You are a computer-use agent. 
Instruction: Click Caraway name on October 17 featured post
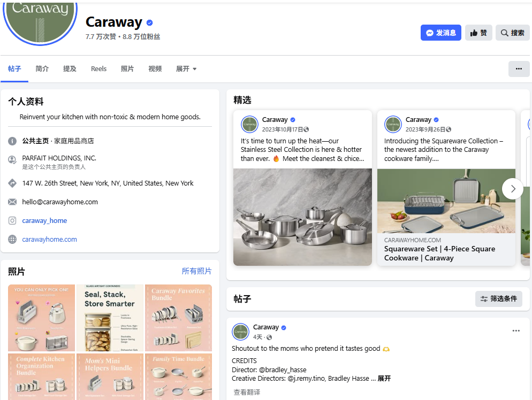275,120
